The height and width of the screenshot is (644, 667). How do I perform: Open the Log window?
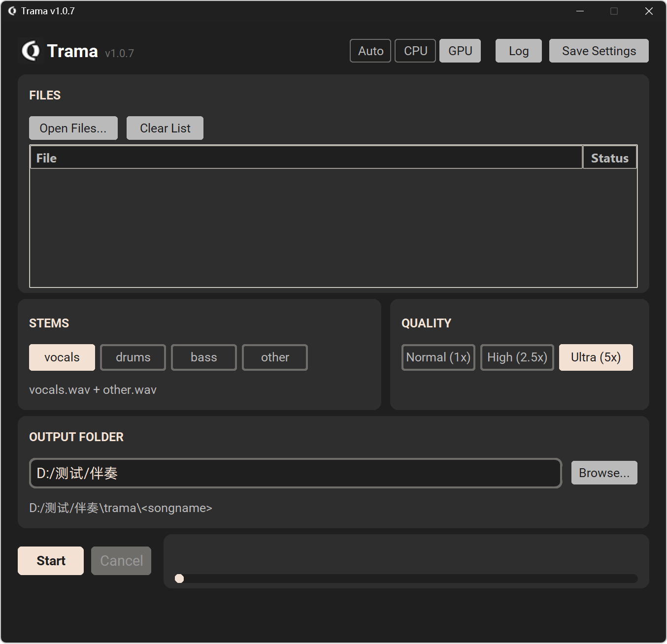pyautogui.click(x=519, y=51)
